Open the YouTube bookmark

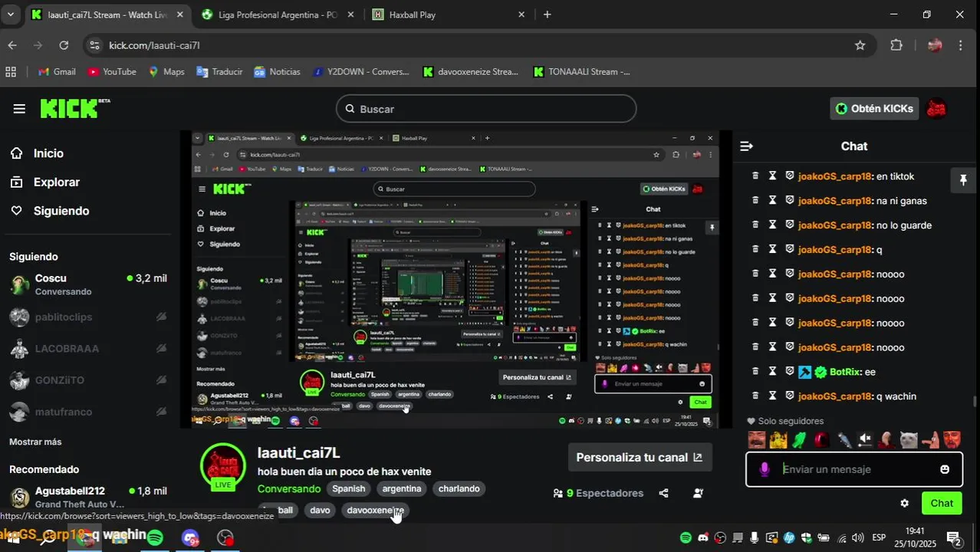click(112, 71)
